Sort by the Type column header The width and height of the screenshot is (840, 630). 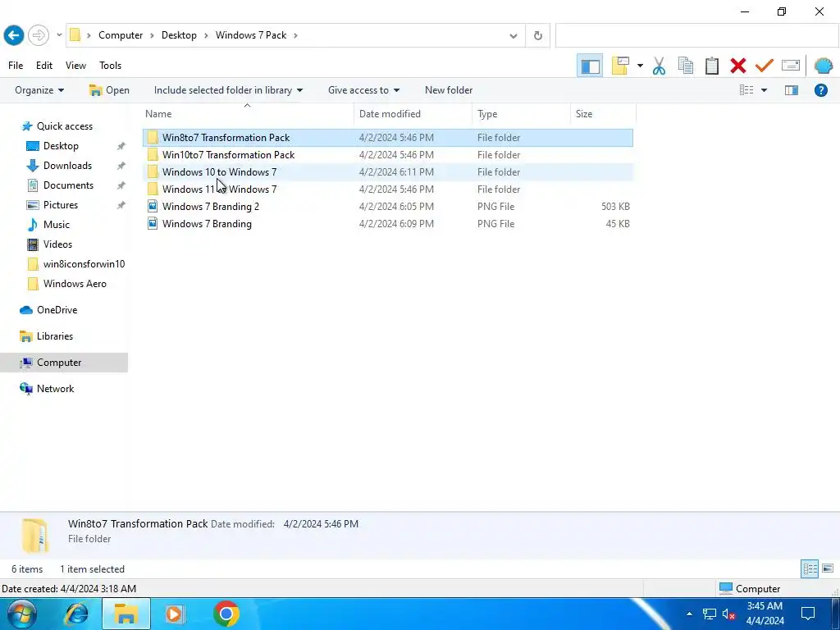522,114
